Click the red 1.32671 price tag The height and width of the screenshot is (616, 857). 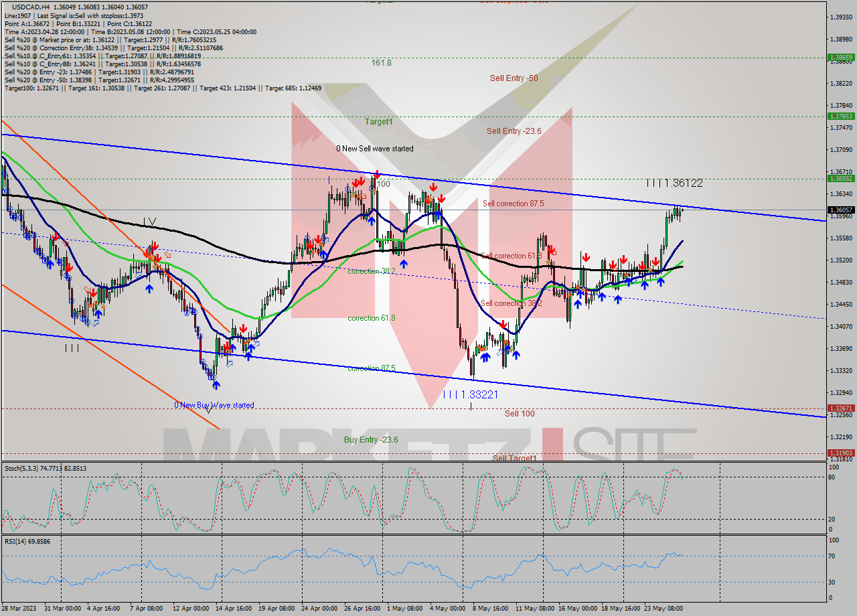point(842,407)
